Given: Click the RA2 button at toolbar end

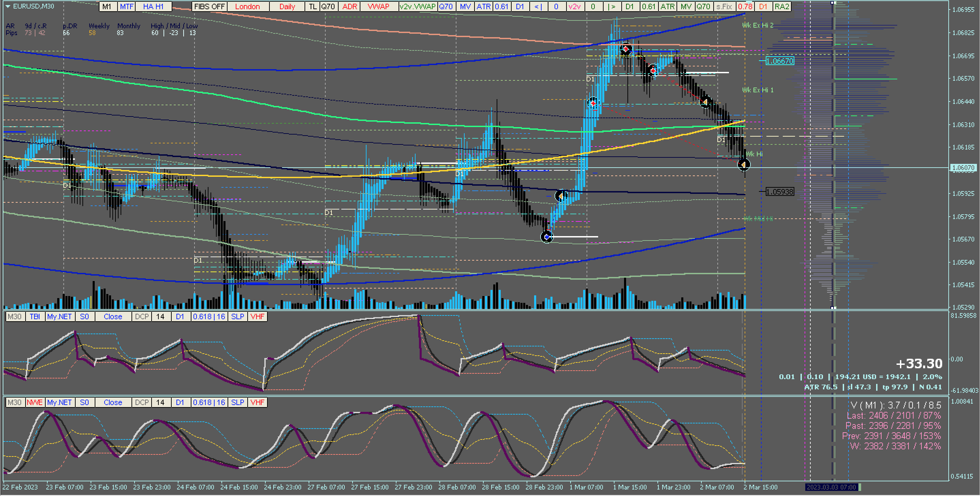Looking at the screenshot, I should (782, 6).
